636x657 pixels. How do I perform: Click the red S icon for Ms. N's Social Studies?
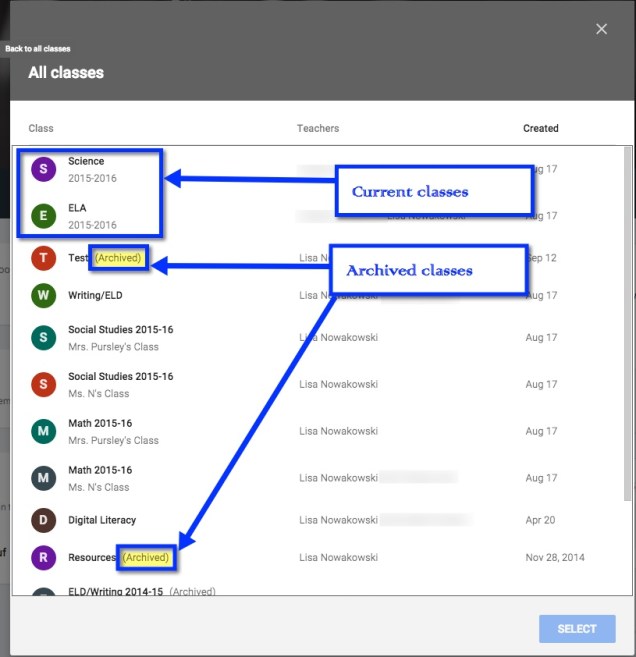pyautogui.click(x=43, y=385)
